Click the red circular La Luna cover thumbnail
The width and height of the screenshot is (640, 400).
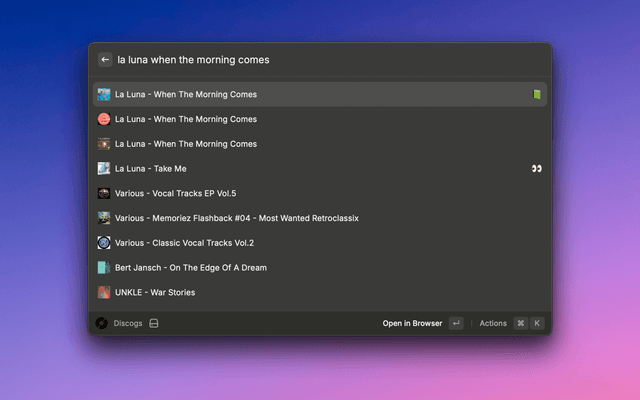pos(104,119)
